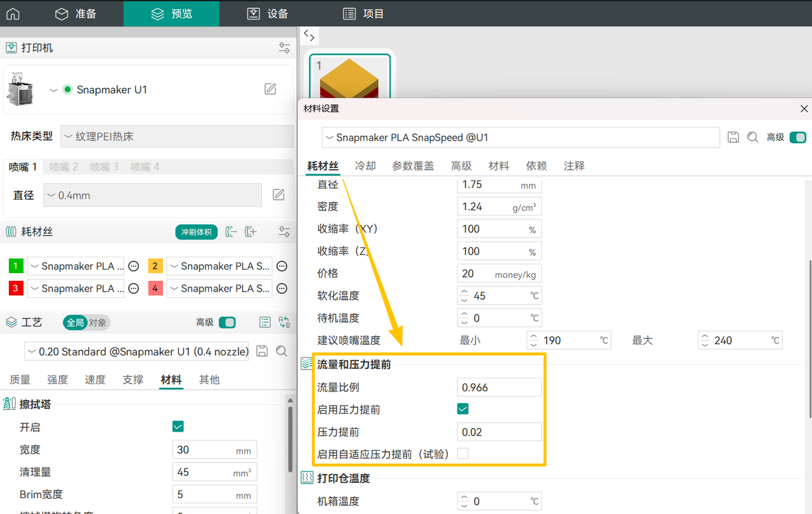Open the three-dot menu for filament 1
The image size is (812, 514).
[133, 266]
